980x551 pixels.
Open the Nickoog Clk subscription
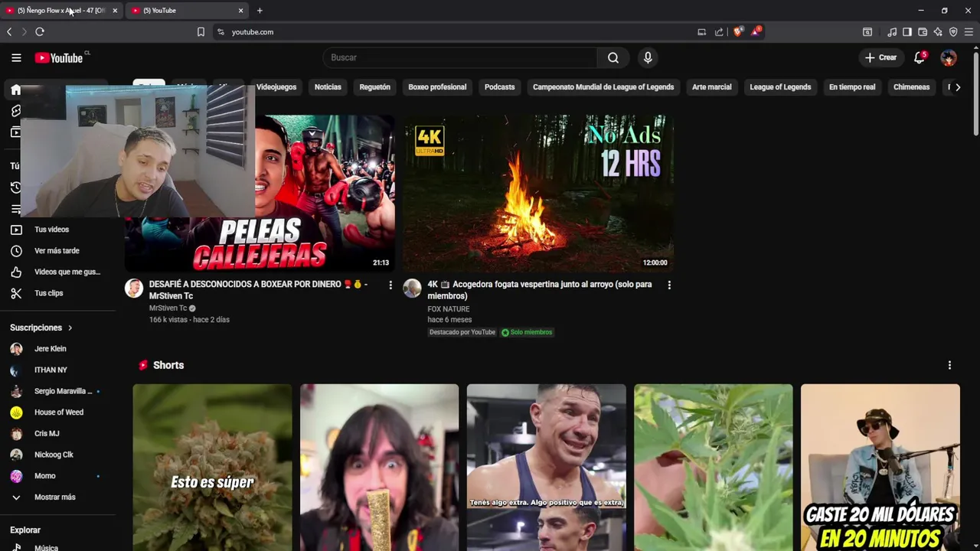54,455
